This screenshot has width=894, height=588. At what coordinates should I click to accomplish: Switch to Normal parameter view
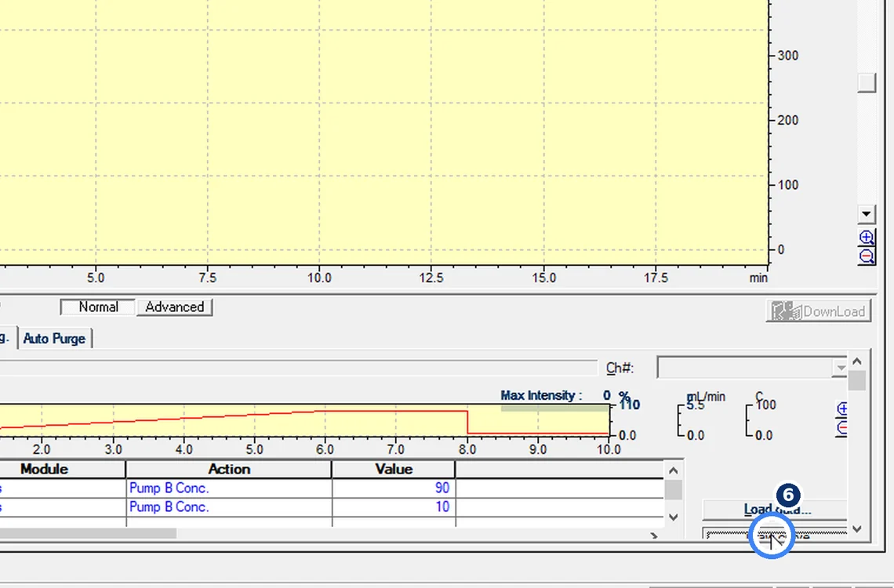98,307
